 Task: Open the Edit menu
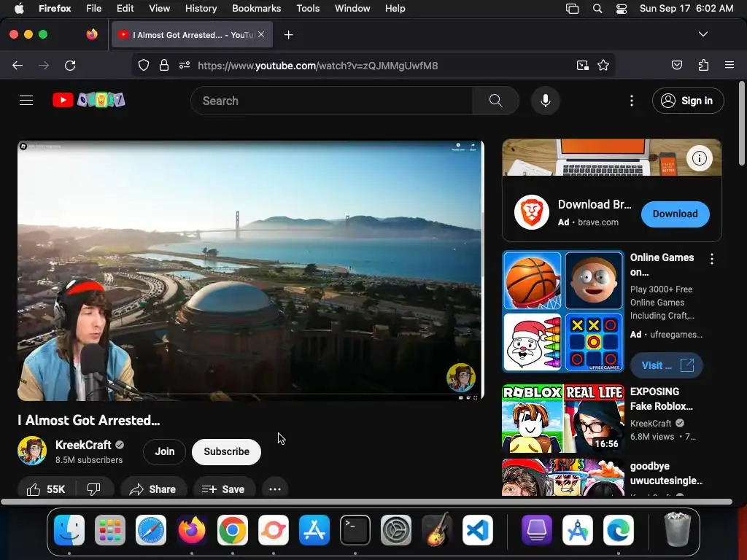[x=125, y=8]
